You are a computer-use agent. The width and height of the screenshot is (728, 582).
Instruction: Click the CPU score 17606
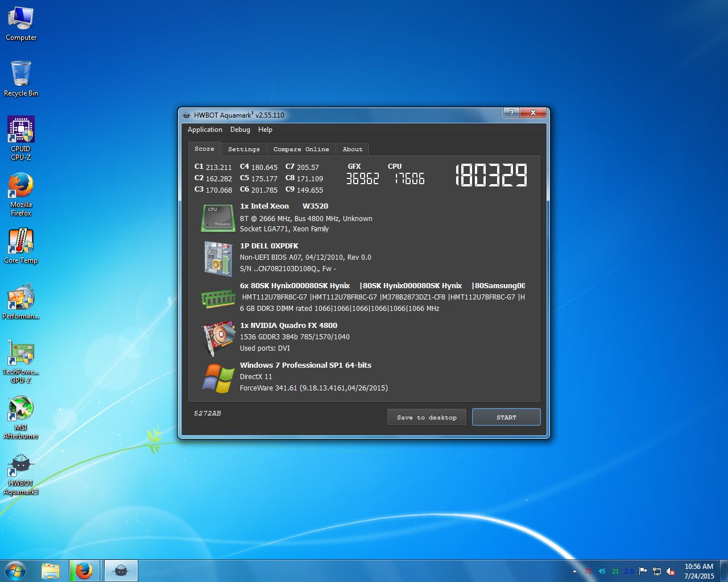[410, 178]
